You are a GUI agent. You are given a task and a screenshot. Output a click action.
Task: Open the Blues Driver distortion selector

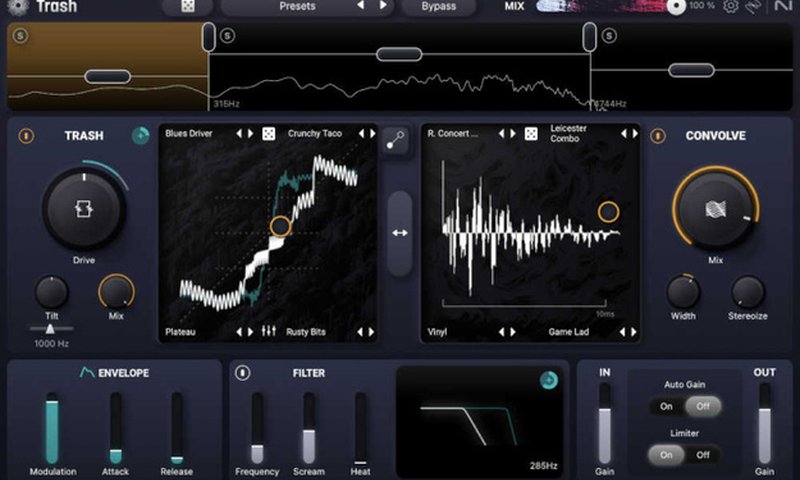coord(190,133)
